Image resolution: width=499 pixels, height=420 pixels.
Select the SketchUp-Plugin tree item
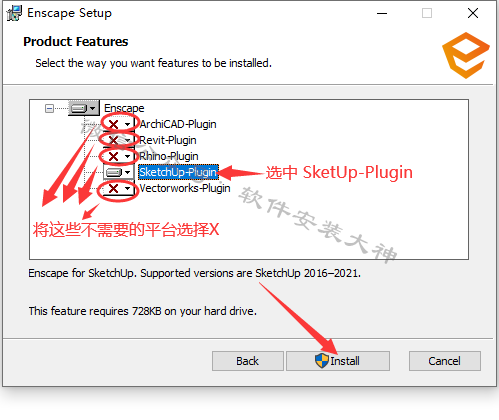pyautogui.click(x=178, y=172)
